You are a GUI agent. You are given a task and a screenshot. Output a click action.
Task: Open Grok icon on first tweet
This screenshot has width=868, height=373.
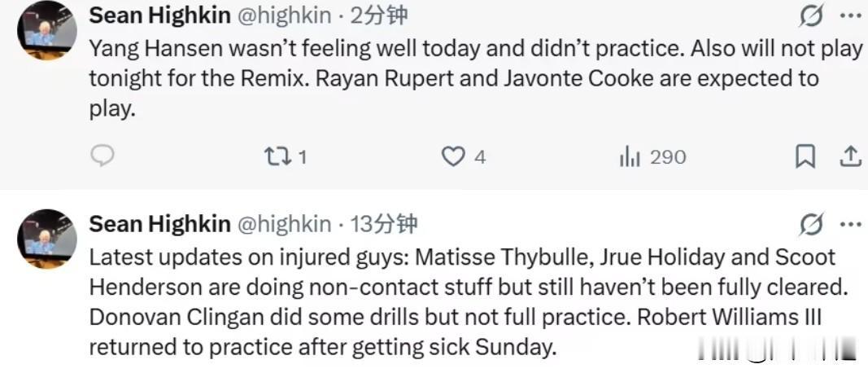pyautogui.click(x=811, y=15)
